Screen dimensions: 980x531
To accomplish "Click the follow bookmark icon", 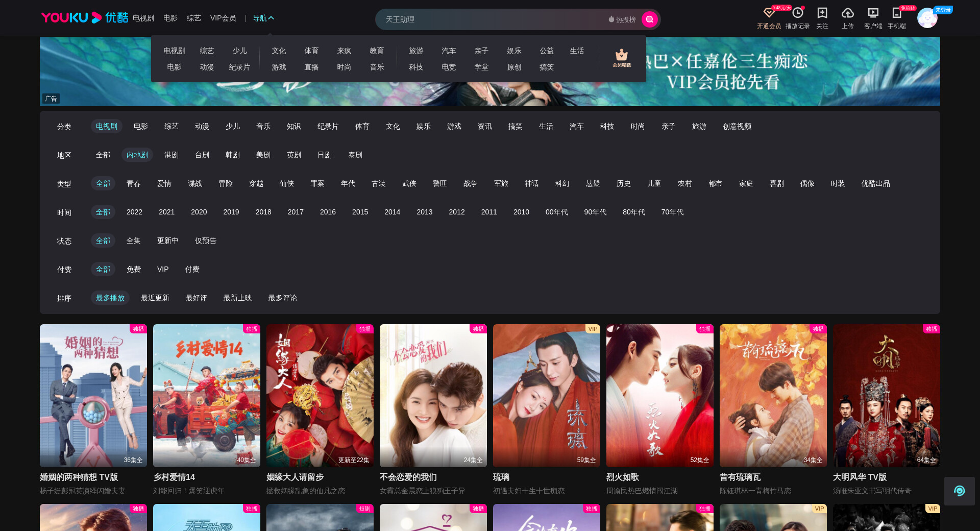I will tap(822, 13).
